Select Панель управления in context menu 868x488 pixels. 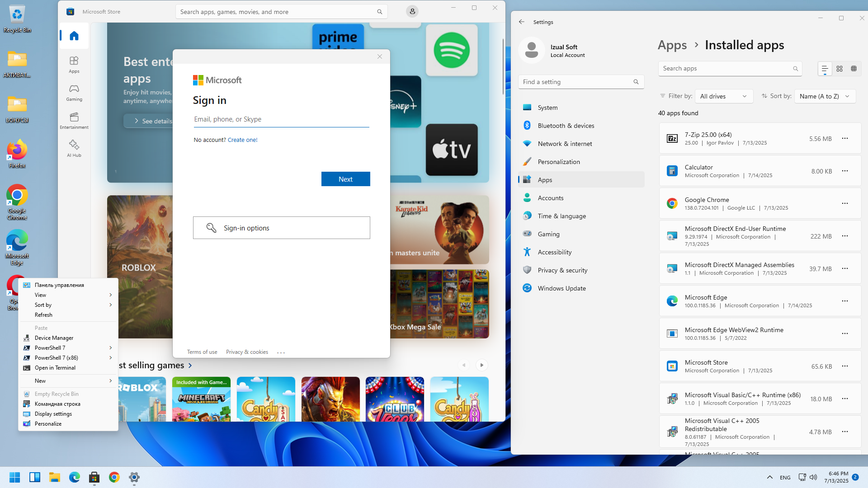tap(68, 285)
